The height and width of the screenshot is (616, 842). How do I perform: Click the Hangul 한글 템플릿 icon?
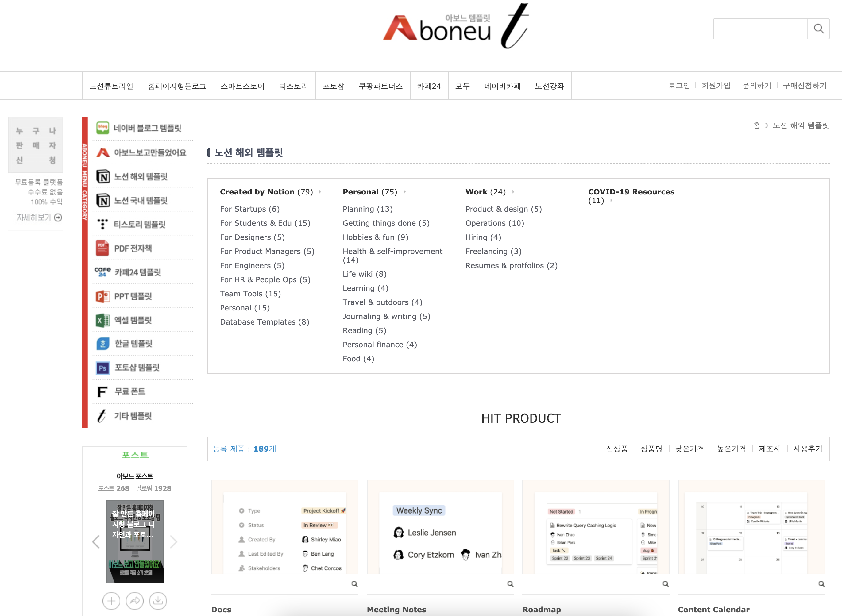(x=103, y=343)
